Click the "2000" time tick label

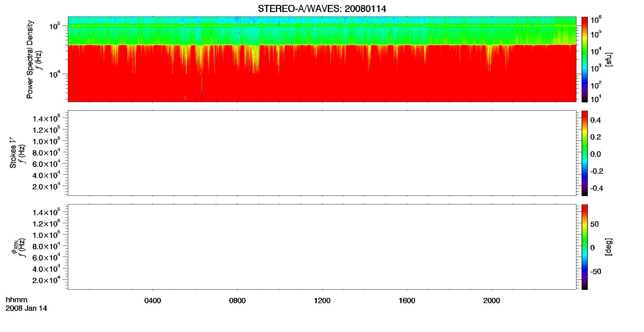(x=492, y=301)
